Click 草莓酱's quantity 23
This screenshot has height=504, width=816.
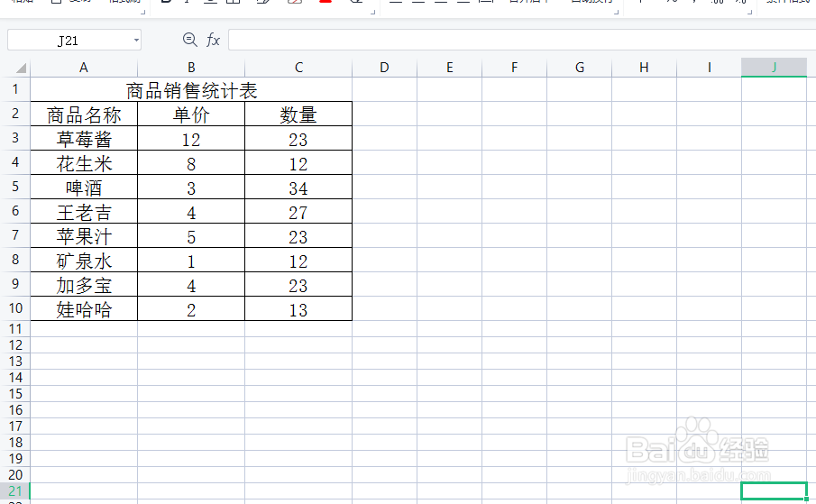pyautogui.click(x=298, y=138)
